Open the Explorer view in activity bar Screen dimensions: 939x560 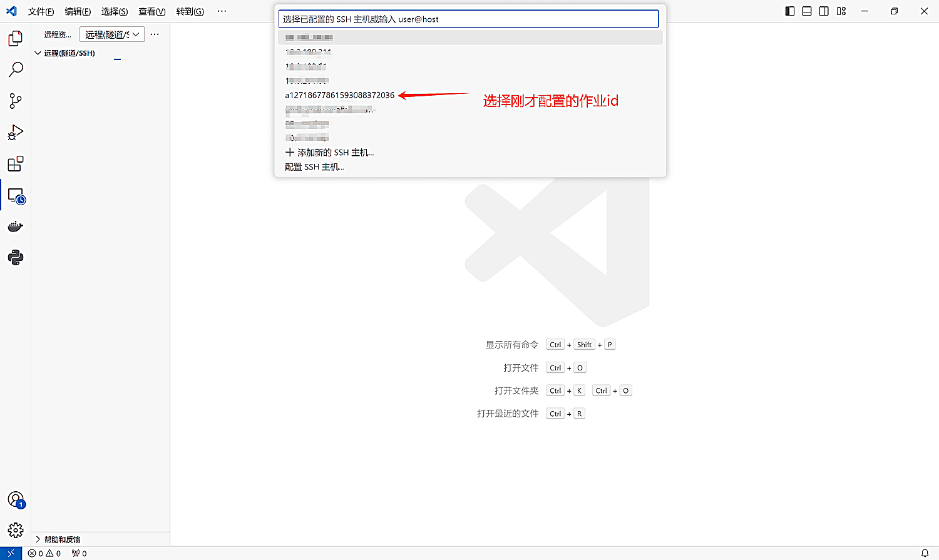pyautogui.click(x=16, y=39)
